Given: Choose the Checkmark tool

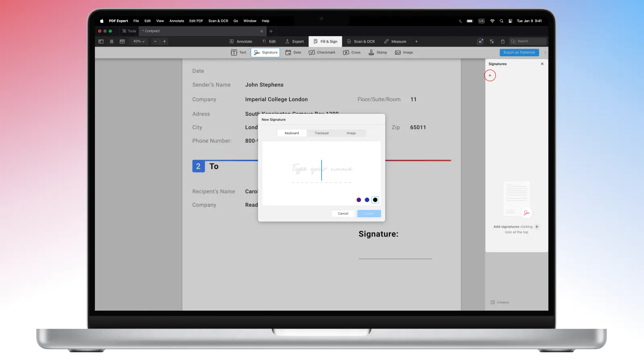Looking at the screenshot, I should (322, 53).
